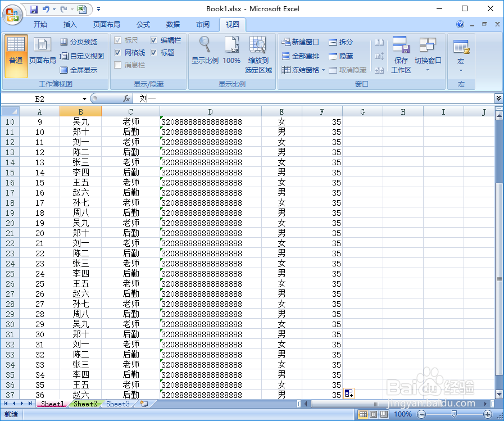The height and width of the screenshot is (421, 504).
Task: Click the Auto Fill Options icon
Action: 349,393
